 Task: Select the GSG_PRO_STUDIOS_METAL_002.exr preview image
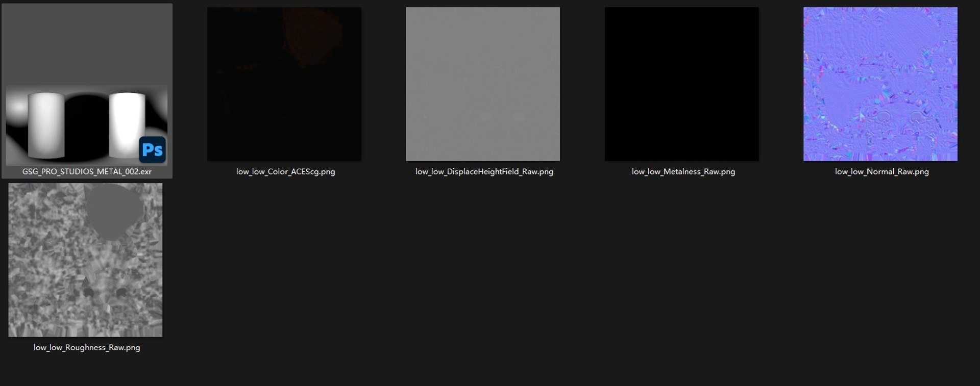tap(87, 125)
